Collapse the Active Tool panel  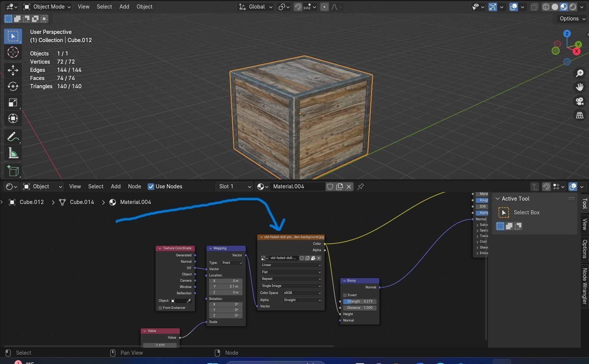[498, 199]
